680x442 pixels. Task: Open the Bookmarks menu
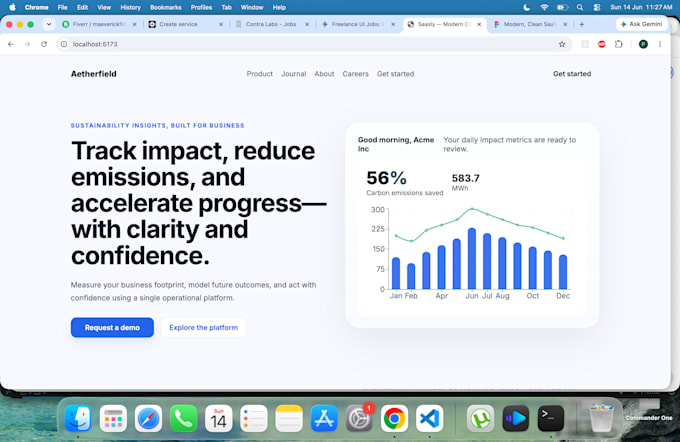coord(166,7)
